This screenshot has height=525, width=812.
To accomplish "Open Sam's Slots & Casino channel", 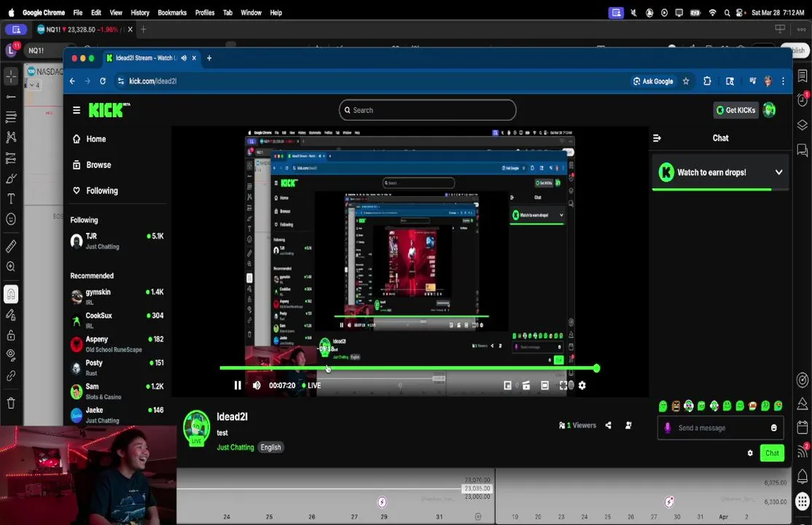I will pos(117,392).
